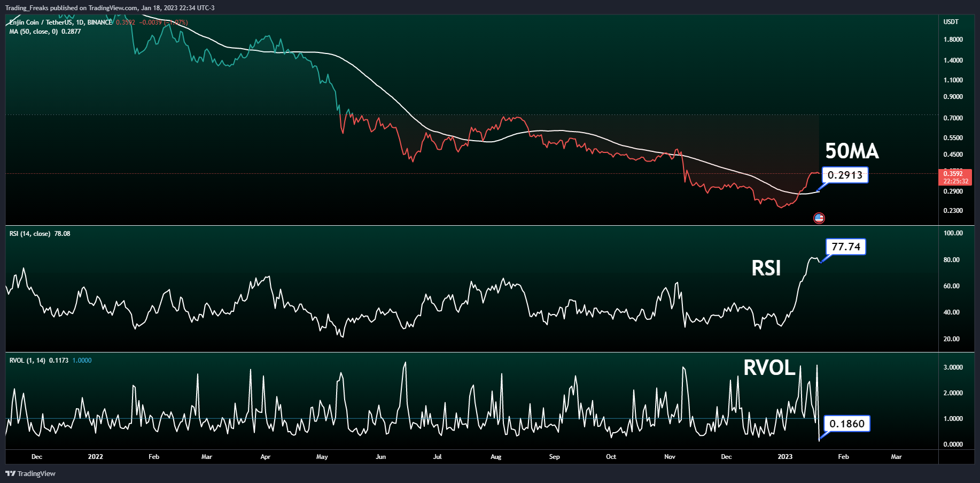
Task: Click the 20.00 RSI axis label
Action: [952, 339]
